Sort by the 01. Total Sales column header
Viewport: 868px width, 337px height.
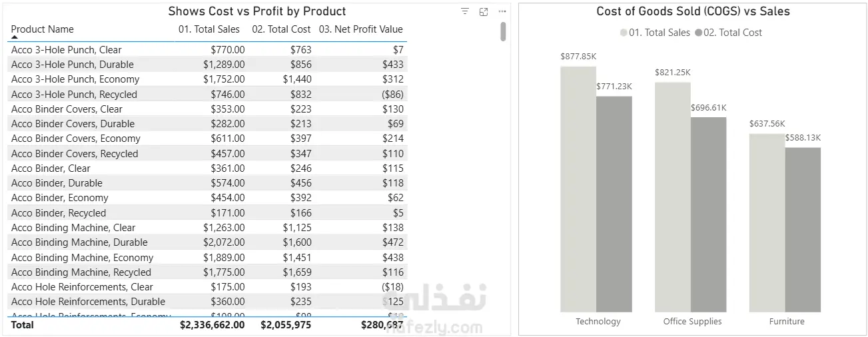tap(209, 29)
